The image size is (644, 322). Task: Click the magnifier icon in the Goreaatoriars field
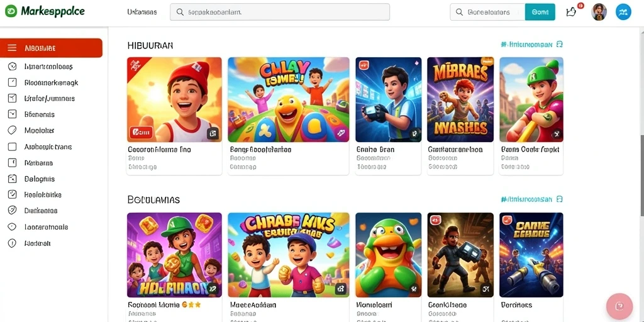click(459, 13)
